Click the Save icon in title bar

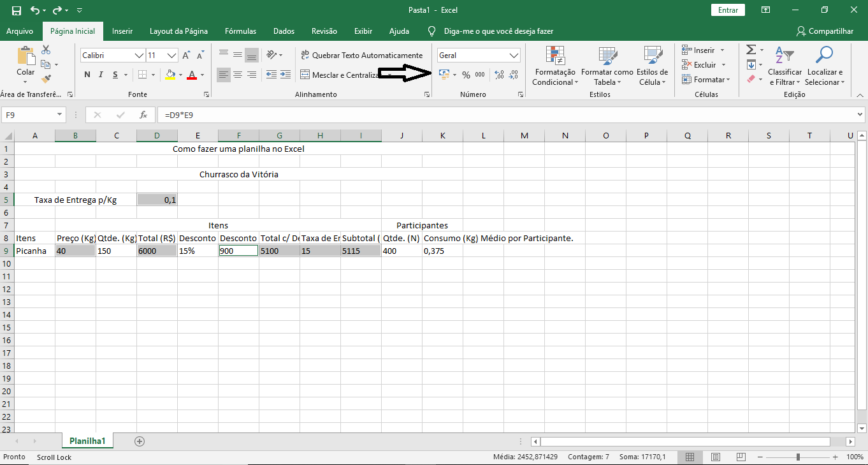[x=17, y=10]
